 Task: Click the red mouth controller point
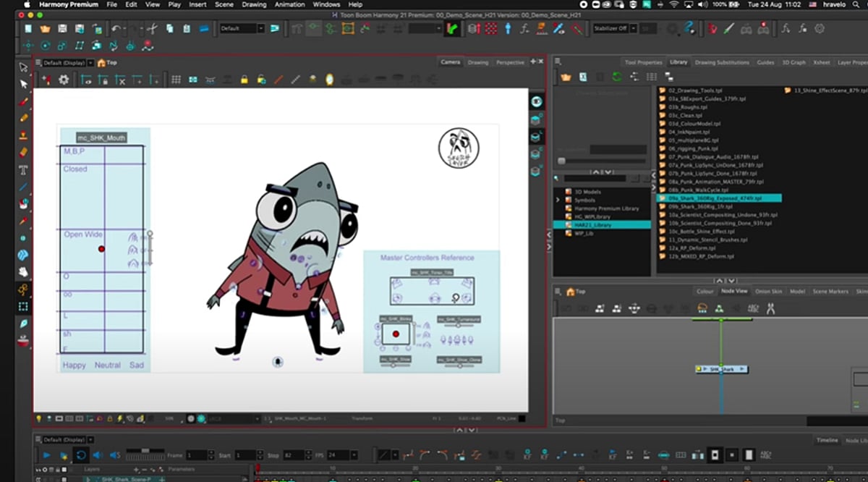click(101, 248)
